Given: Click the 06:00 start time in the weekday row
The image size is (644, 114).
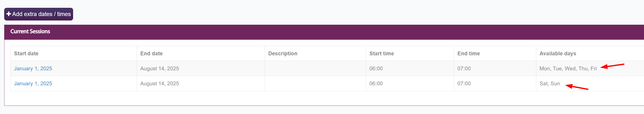Looking at the screenshot, I should click(x=376, y=69).
